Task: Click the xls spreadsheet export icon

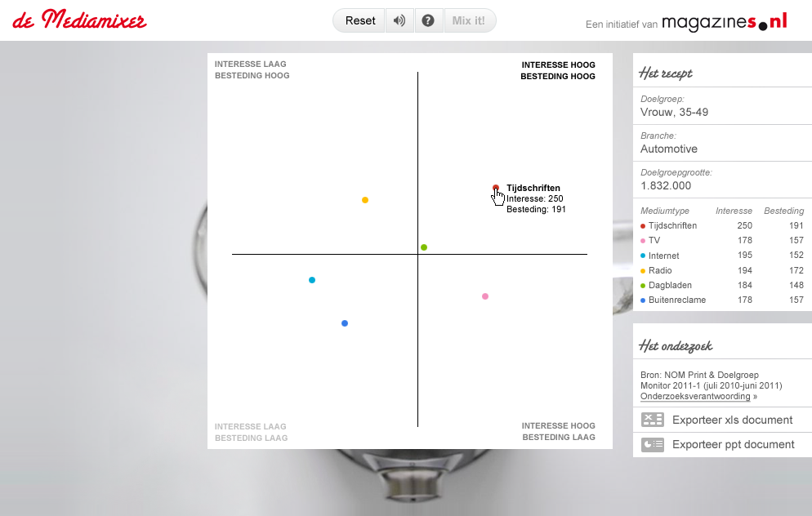Action: tap(652, 420)
